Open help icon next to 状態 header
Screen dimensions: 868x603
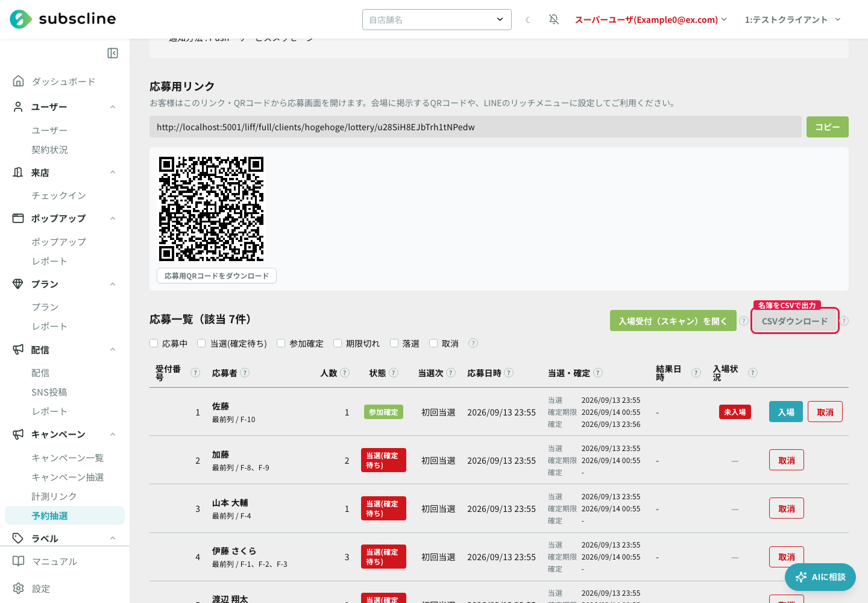pyautogui.click(x=394, y=373)
